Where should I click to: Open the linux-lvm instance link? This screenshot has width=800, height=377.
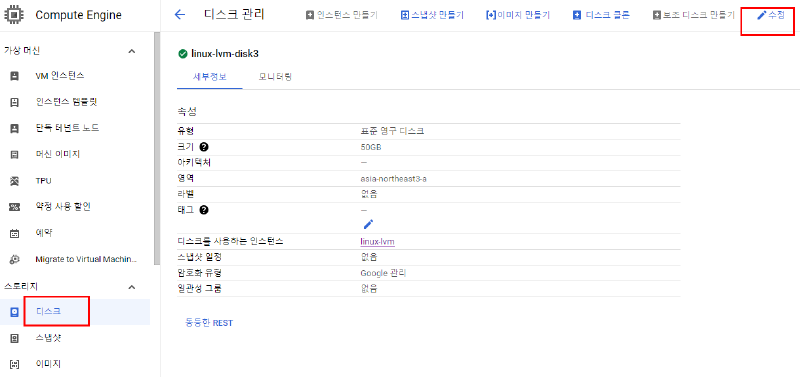pyautogui.click(x=377, y=241)
